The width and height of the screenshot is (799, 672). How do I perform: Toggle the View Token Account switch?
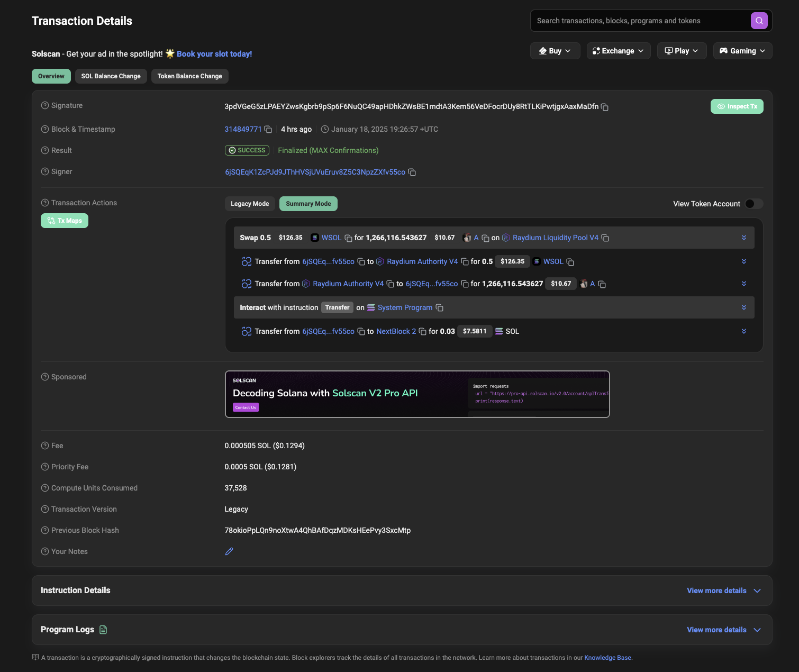point(753,204)
